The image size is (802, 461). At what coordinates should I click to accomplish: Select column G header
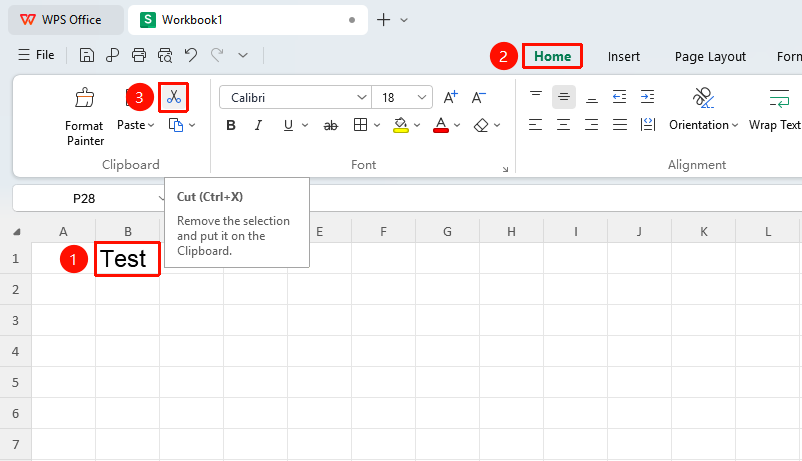447,232
